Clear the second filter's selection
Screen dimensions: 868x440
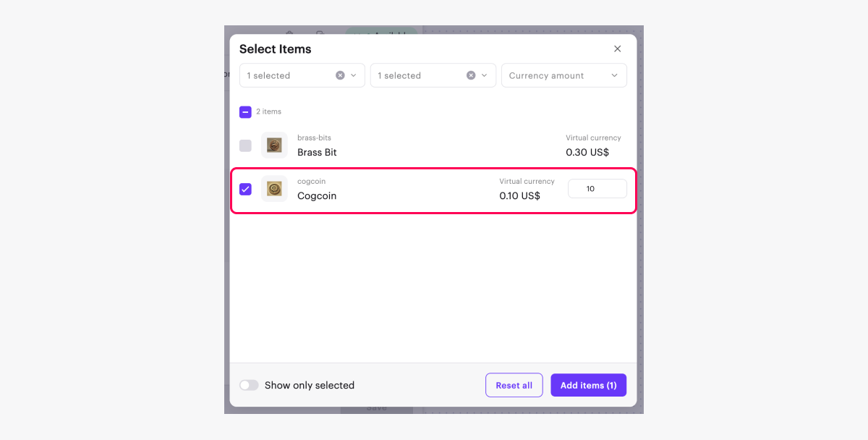coord(471,75)
